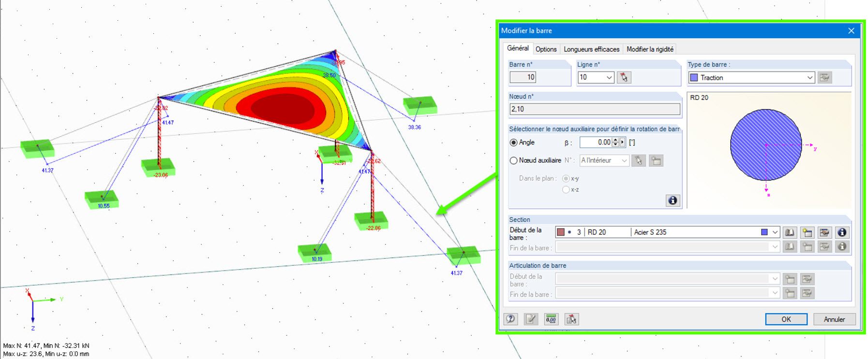This screenshot has height=359, width=868.
Task: Select the Angle radio button
Action: tap(514, 143)
